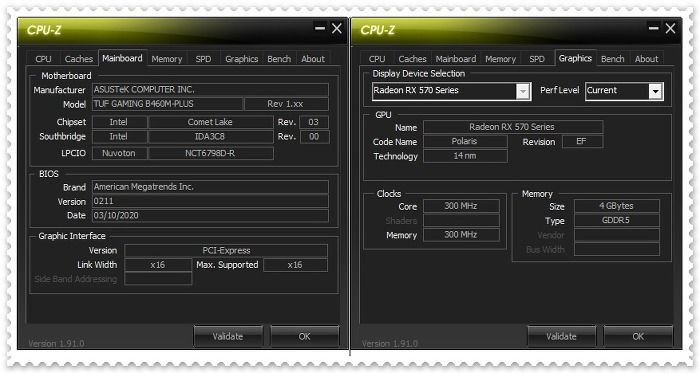Viewport: 700px width, 373px height.
Task: Click Code Name Polaris field
Action: (x=465, y=141)
